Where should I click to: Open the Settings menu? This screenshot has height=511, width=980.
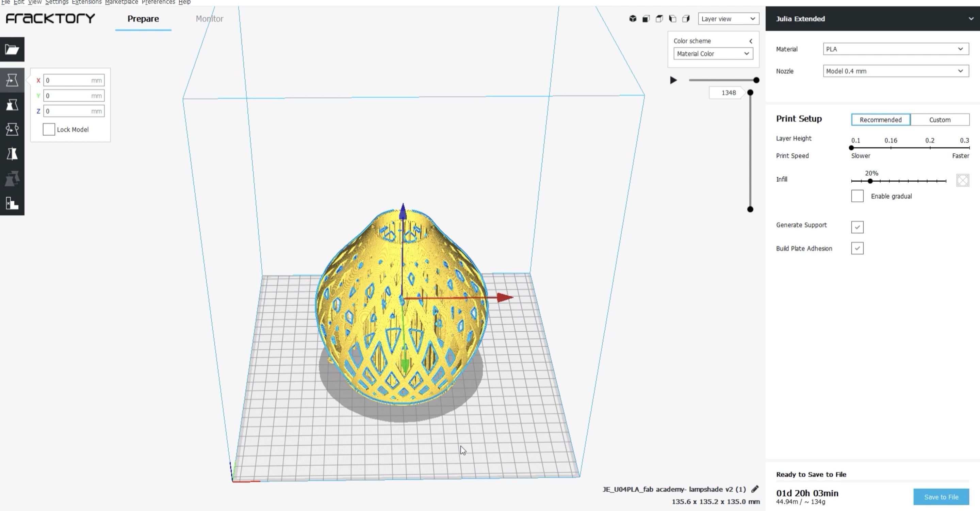click(x=57, y=2)
